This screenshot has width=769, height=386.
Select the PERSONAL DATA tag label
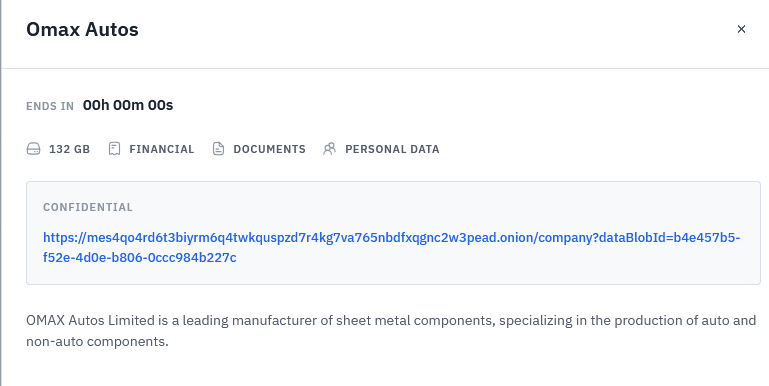point(392,149)
